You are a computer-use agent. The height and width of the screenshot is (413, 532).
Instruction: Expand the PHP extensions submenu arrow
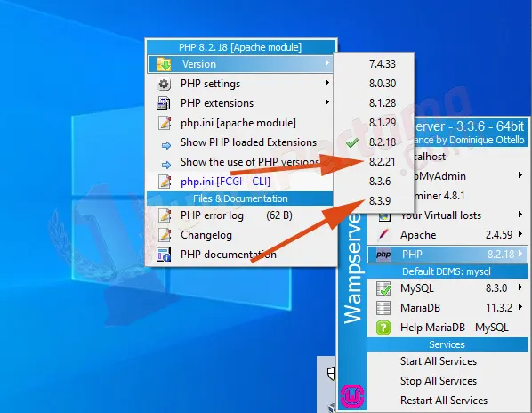click(326, 101)
